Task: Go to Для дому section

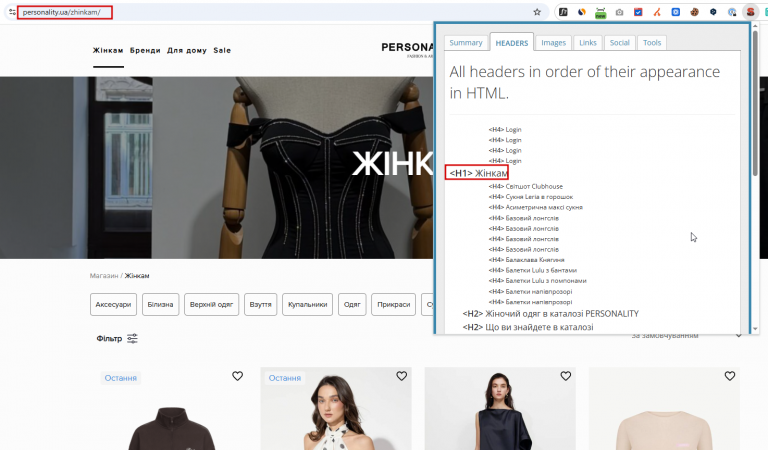Action: [x=187, y=50]
